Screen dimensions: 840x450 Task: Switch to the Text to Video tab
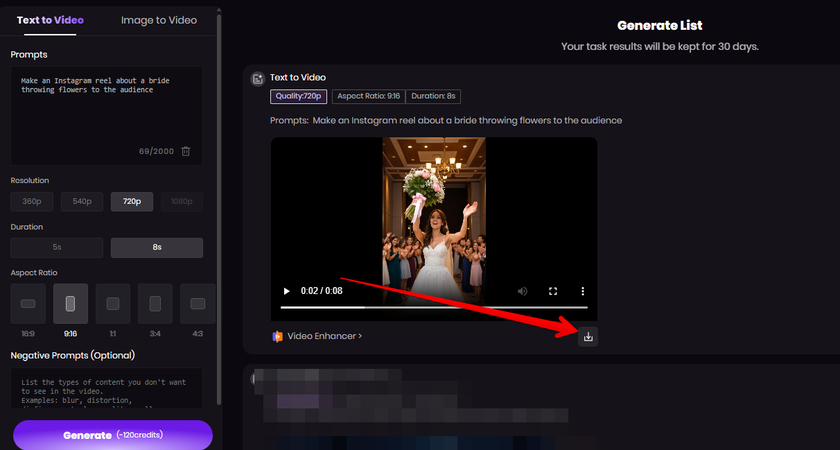50,20
